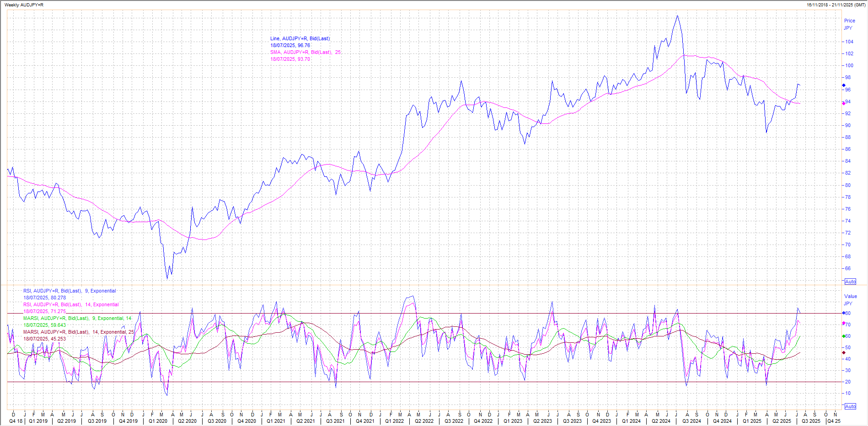Select the RSI 9 Exponential legend label
The height and width of the screenshot is (426, 868).
(x=70, y=291)
